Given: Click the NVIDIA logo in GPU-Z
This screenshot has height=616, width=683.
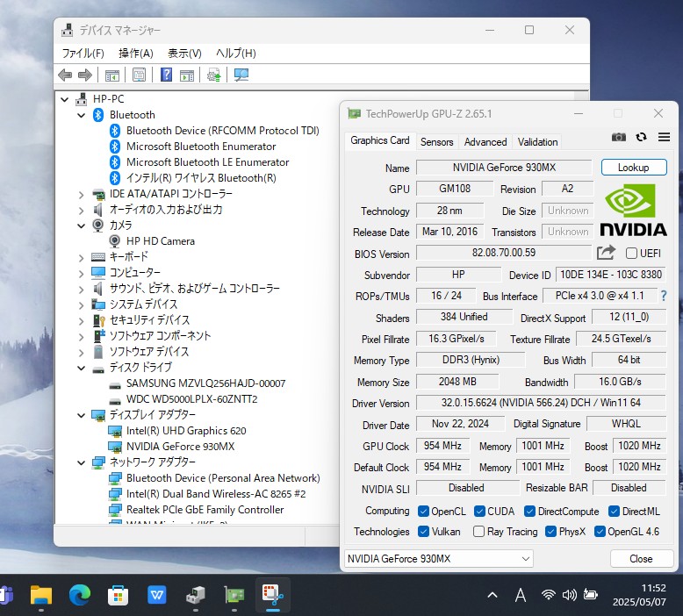Looking at the screenshot, I should pos(633,211).
